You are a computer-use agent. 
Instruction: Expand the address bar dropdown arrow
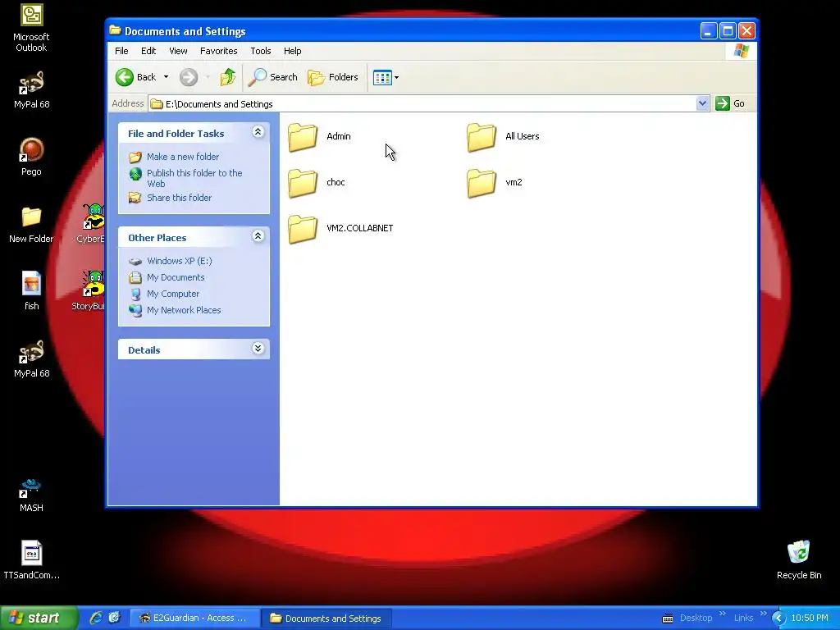pos(702,103)
